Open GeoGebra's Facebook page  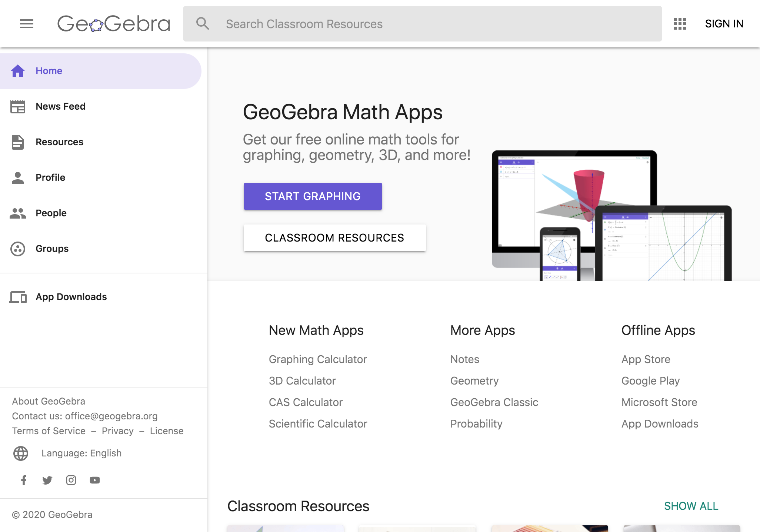click(24, 480)
